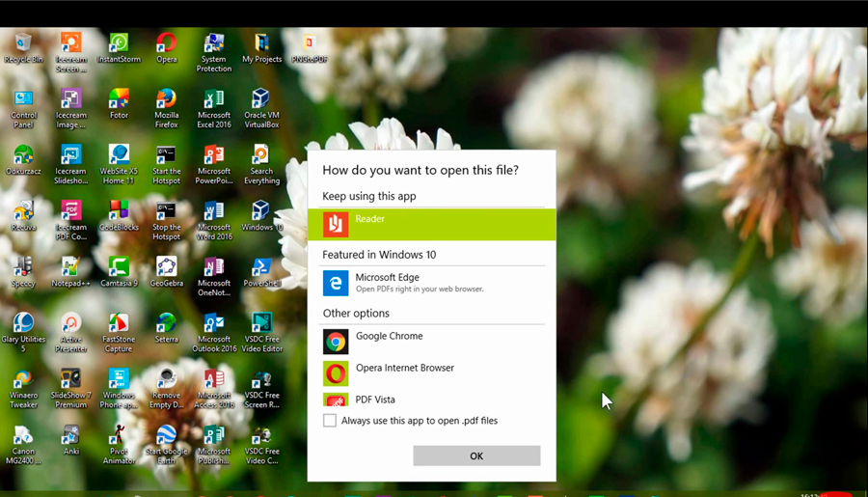
Task: Select Opera Internet Browser in the dialog
Action: (431, 373)
